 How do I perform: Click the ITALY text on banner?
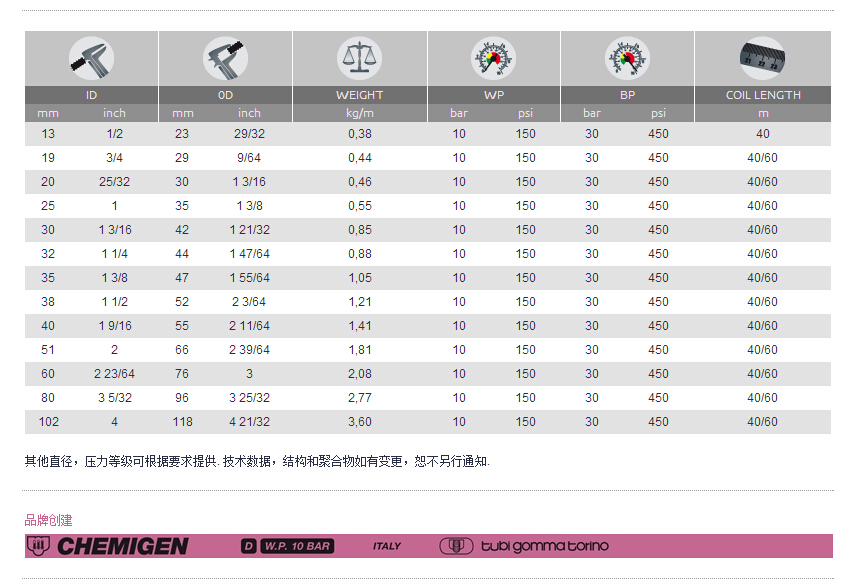point(387,546)
